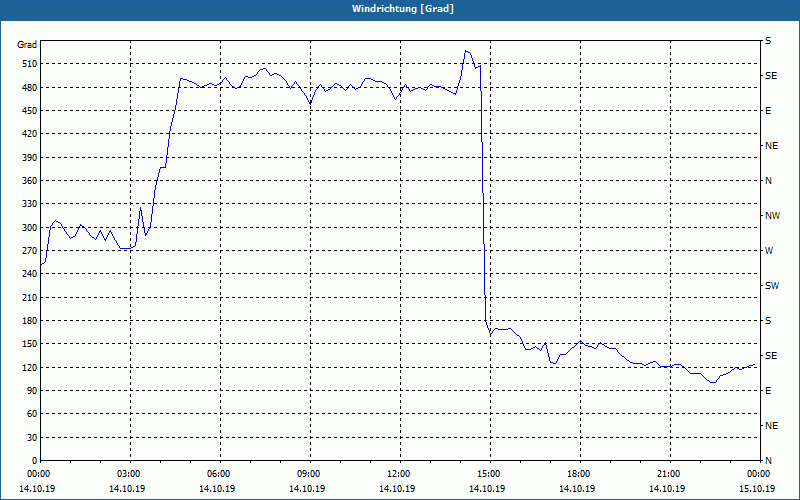The width and height of the screenshot is (800, 500).
Task: Click the 21:00 time label
Action: coord(670,474)
